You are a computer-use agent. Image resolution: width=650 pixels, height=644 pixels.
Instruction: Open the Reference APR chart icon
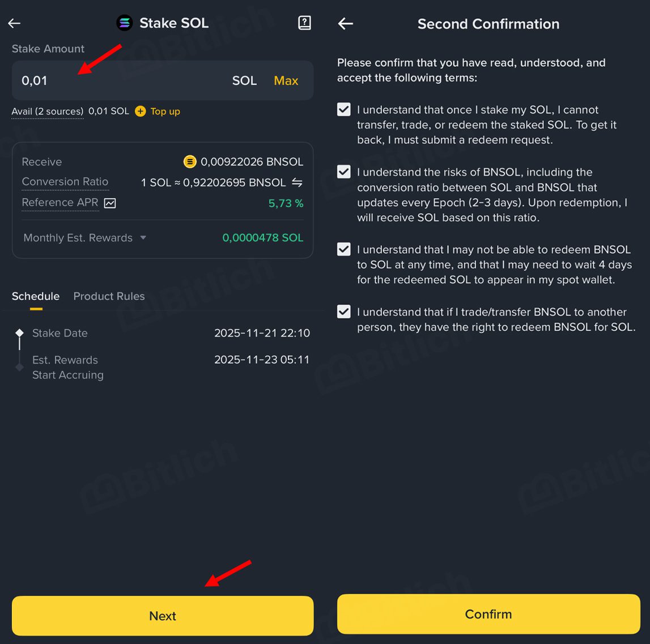click(x=110, y=203)
